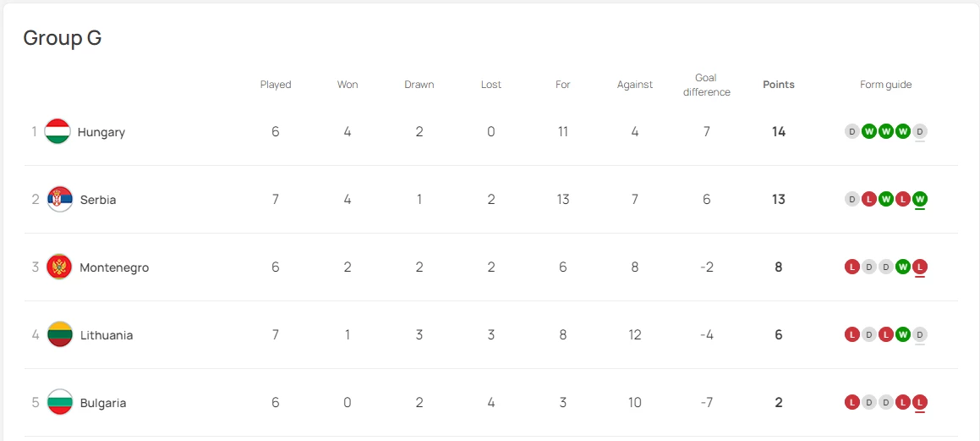This screenshot has height=441, width=980.
Task: Click the Points column header
Action: (779, 85)
